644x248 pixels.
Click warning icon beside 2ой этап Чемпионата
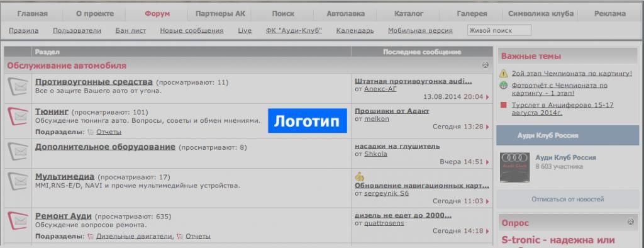pyautogui.click(x=504, y=74)
